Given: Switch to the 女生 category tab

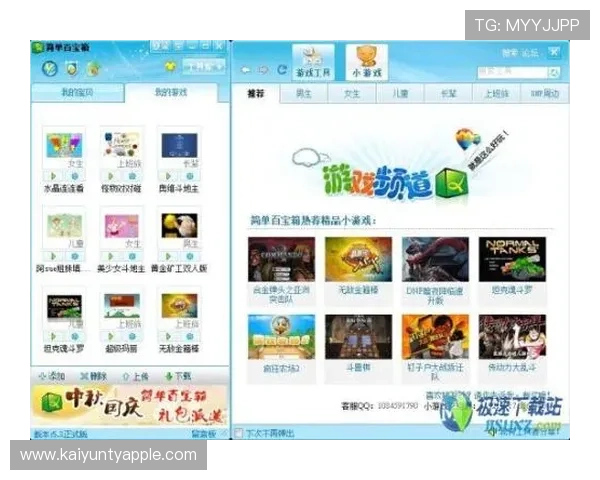Looking at the screenshot, I should coord(352,93).
